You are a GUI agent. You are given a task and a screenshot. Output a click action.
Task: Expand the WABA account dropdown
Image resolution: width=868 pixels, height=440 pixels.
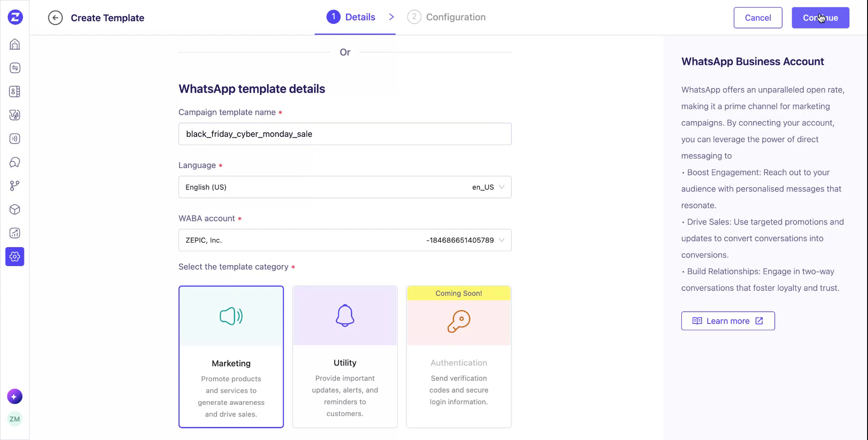click(x=344, y=240)
